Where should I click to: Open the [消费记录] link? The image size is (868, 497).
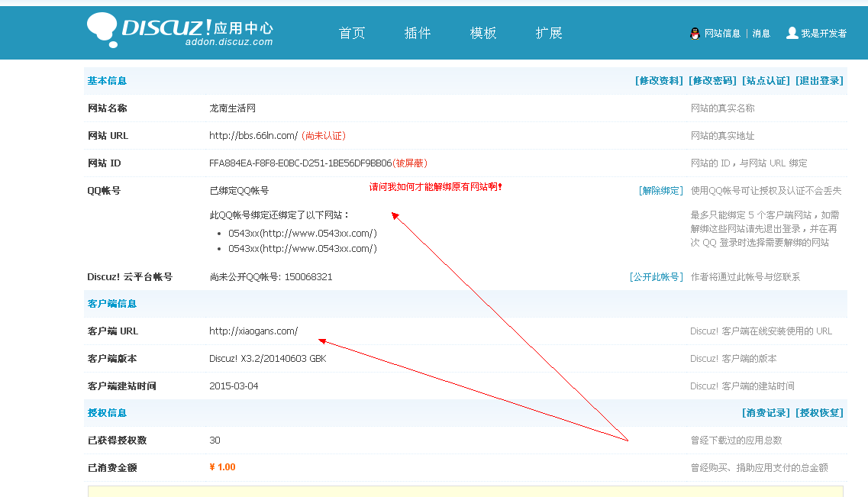click(766, 413)
